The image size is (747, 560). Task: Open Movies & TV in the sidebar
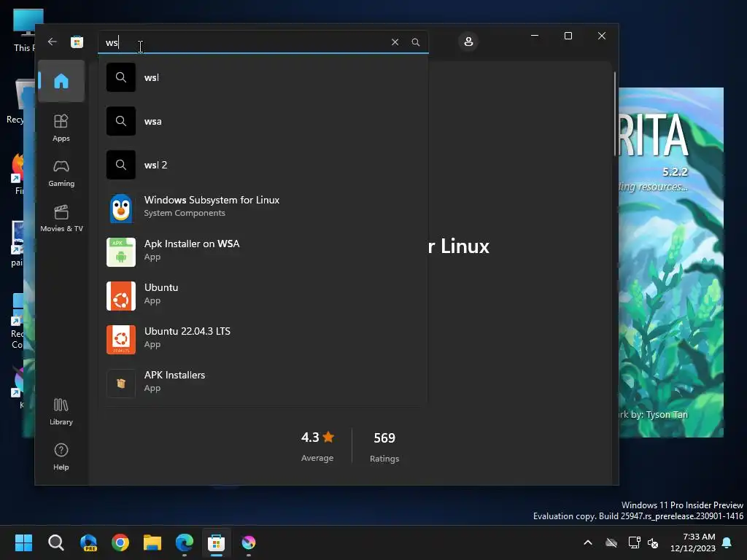pos(61,219)
